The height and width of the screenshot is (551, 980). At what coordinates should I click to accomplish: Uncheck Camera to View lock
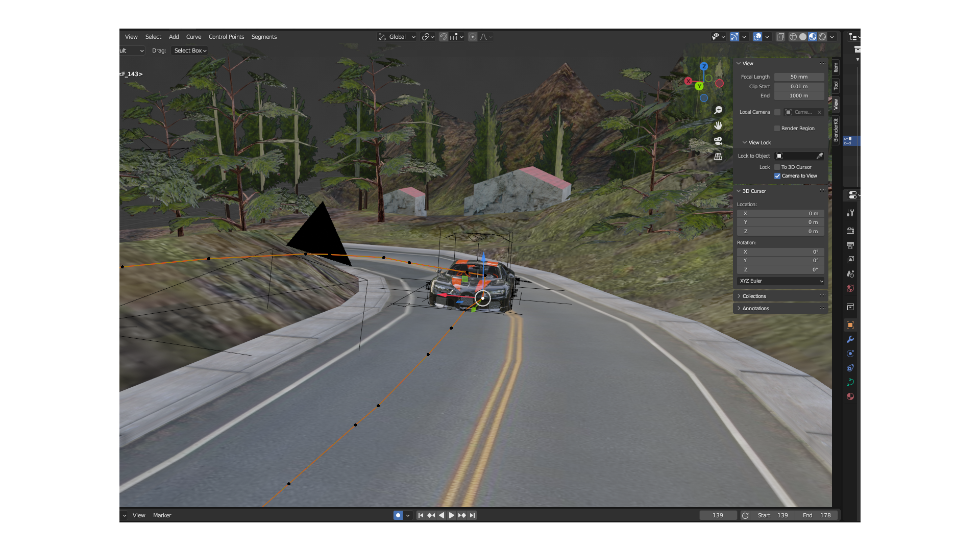777,176
